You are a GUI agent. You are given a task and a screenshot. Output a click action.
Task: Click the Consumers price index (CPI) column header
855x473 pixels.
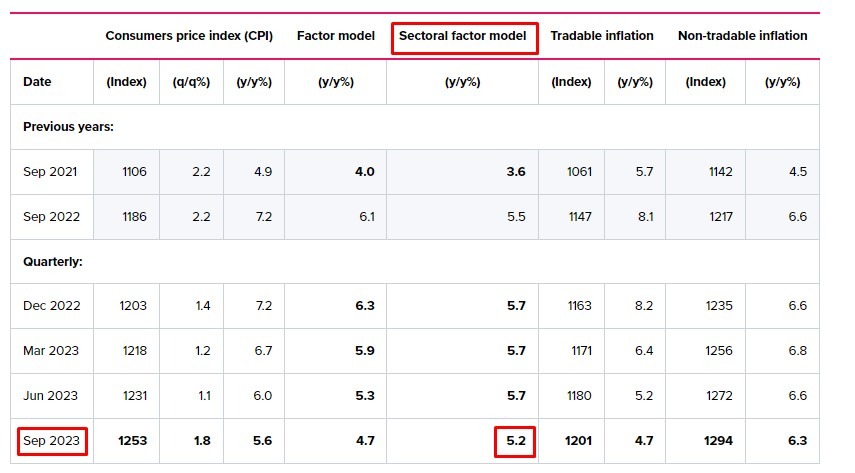pos(189,36)
